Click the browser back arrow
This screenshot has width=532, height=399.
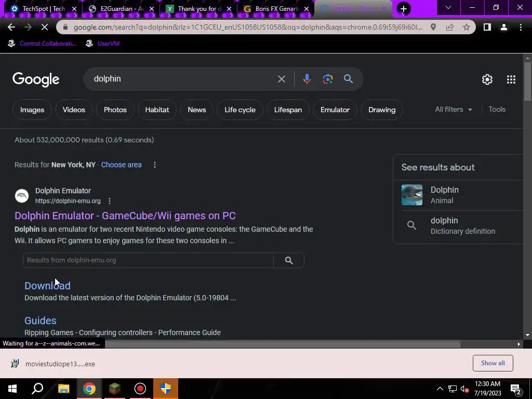pos(11,27)
